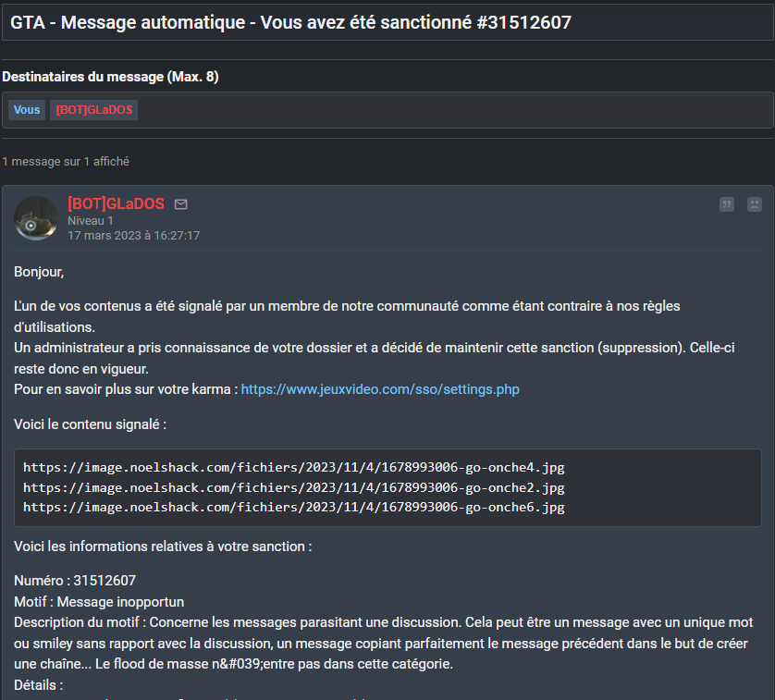Click the 'Bonjour,' greeting text
Screen dimensions: 775x700
(x=39, y=272)
